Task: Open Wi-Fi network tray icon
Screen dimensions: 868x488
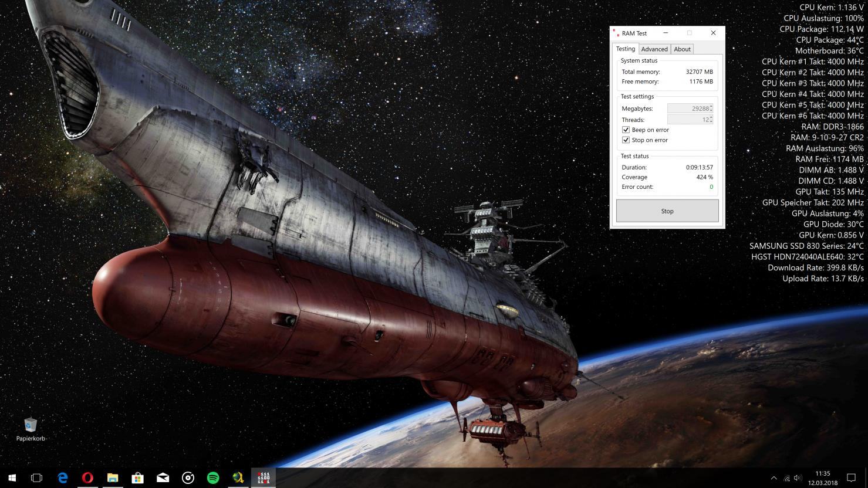Action: pos(786,478)
